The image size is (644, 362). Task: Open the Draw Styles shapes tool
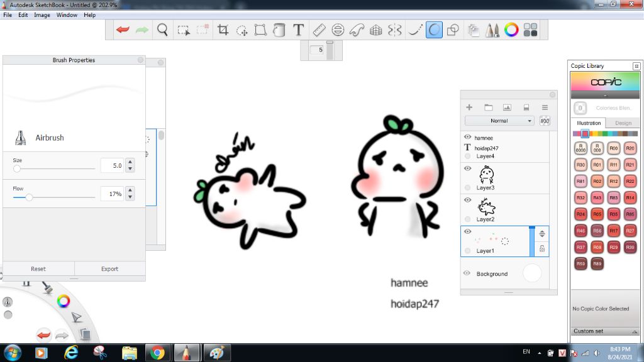coord(453,30)
